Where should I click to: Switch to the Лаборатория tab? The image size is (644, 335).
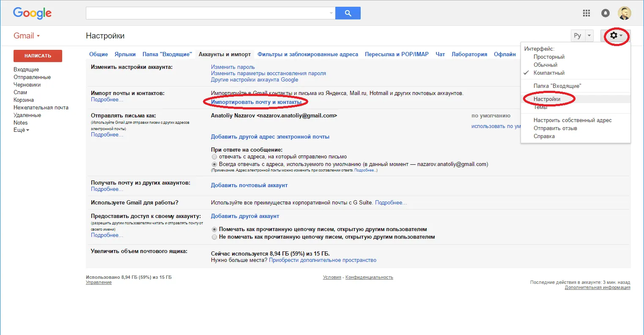click(x=469, y=54)
